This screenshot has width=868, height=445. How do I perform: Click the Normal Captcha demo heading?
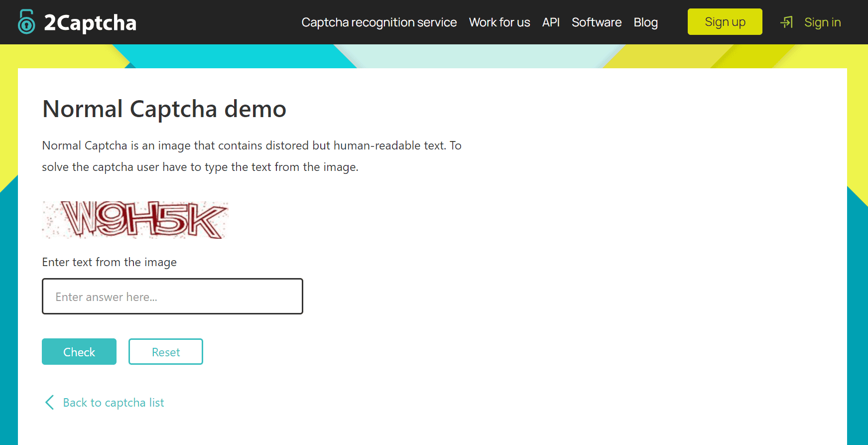click(164, 109)
